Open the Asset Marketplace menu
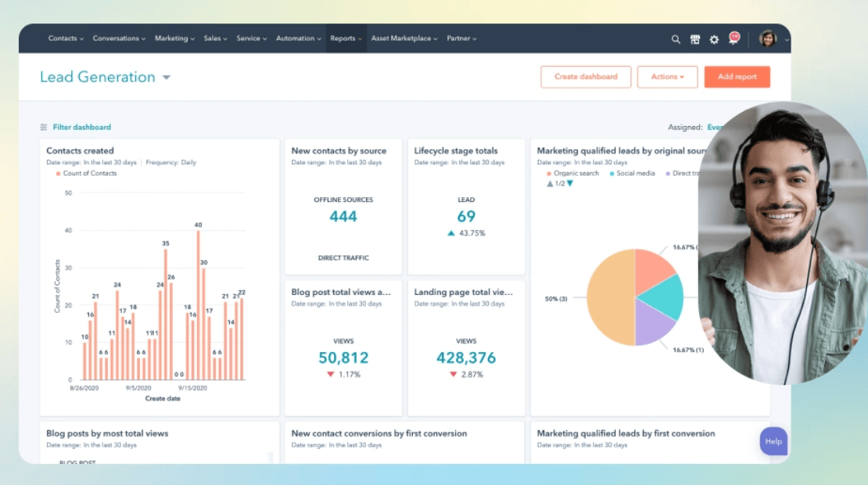This screenshot has height=485, width=868. [x=404, y=38]
